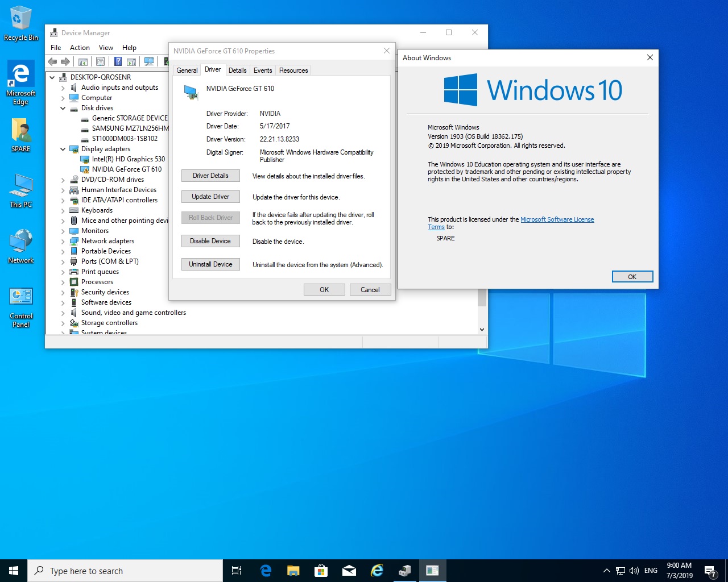This screenshot has height=582, width=728.
Task: Switch to the Details tab in Properties
Action: (238, 70)
